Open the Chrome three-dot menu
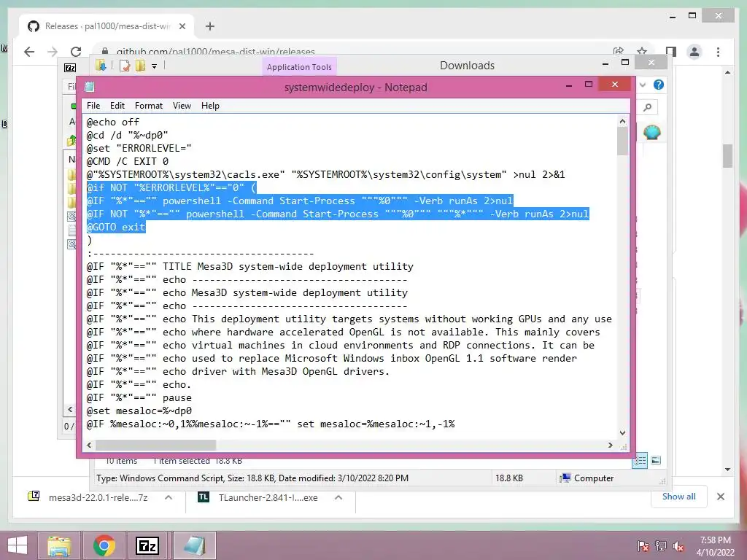 tap(718, 52)
